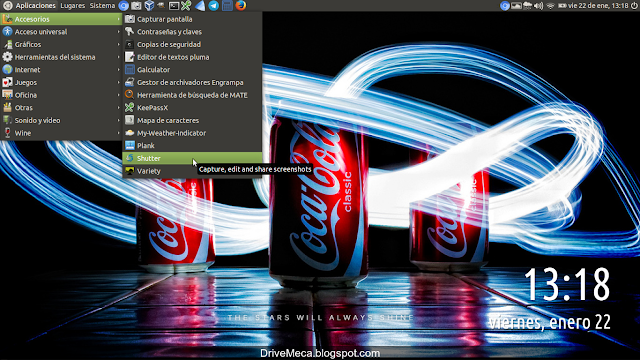Viewport: 640px width, 360px height.
Task: Expand the Internet submenu arrow
Action: coord(118,70)
